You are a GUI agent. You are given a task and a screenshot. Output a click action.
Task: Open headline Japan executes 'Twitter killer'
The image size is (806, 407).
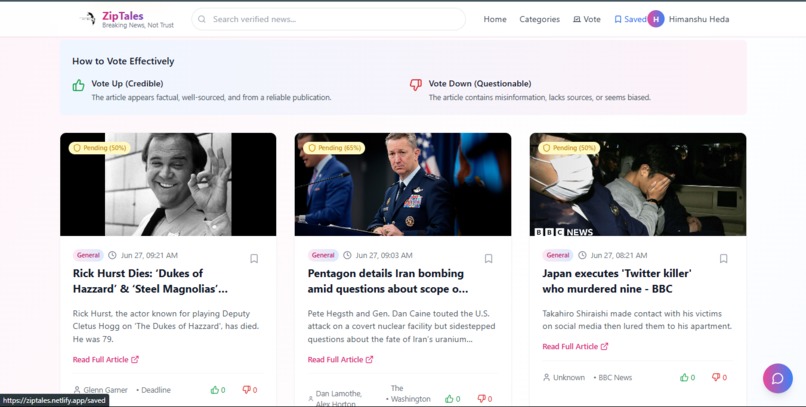coord(617,281)
